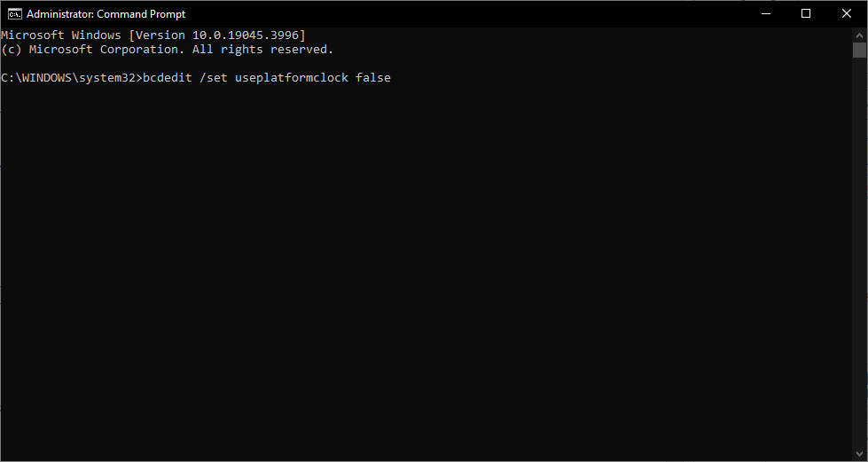Click the scrollbar down arrow
The image size is (868, 462).
(859, 454)
